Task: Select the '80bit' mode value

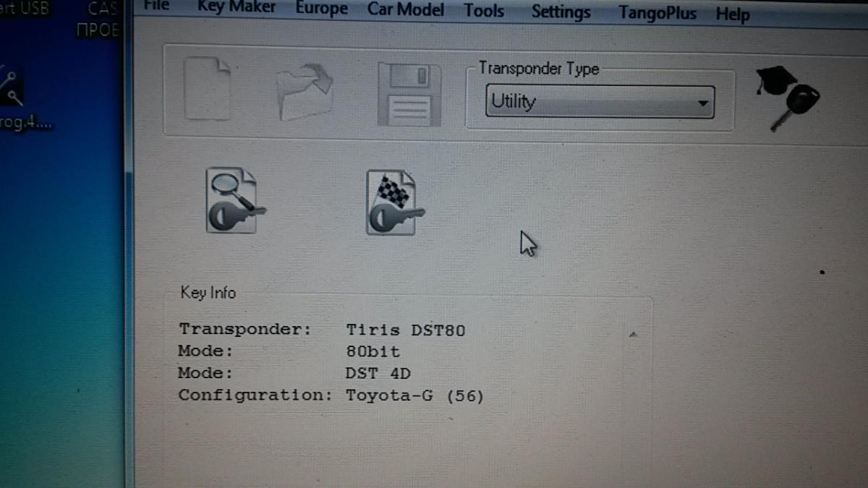Action: point(373,352)
